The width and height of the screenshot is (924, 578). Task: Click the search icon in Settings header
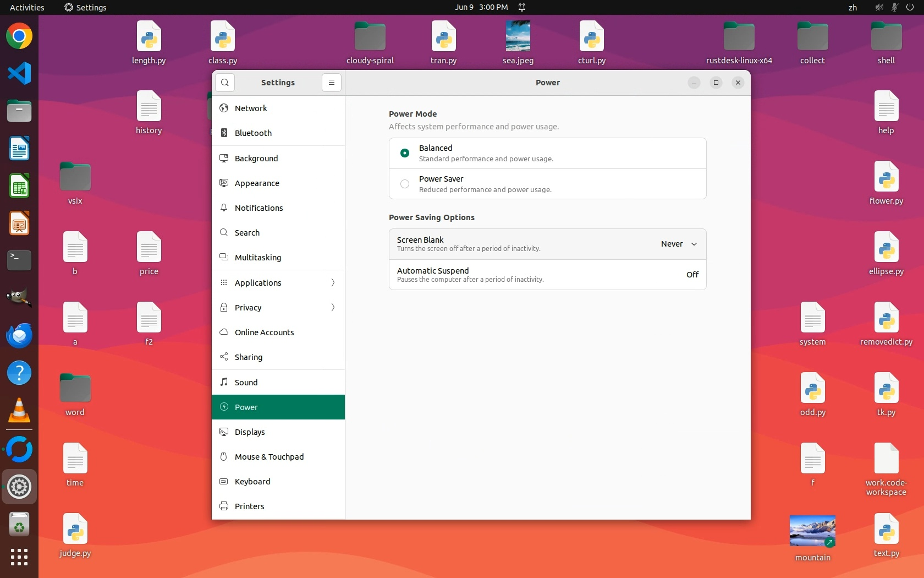225,83
